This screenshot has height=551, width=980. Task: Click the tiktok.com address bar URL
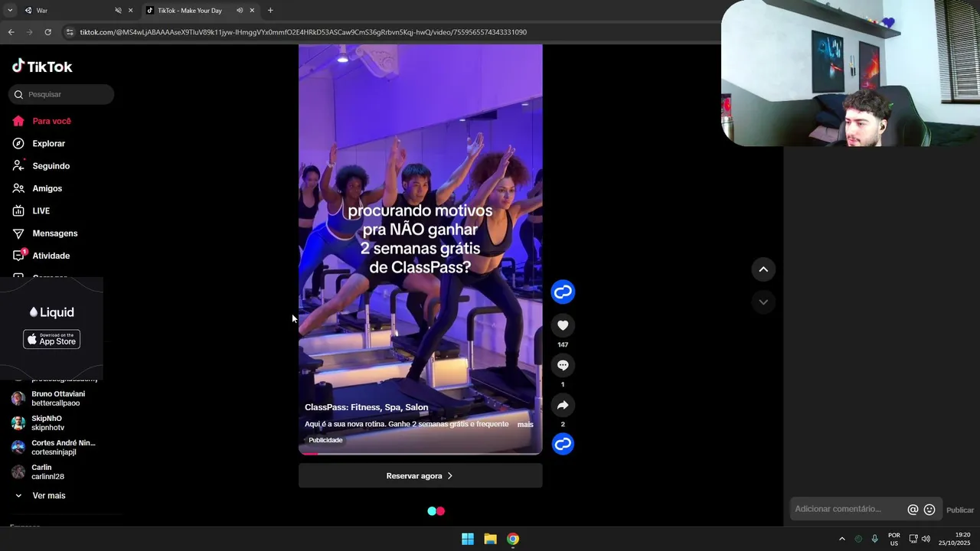(303, 32)
